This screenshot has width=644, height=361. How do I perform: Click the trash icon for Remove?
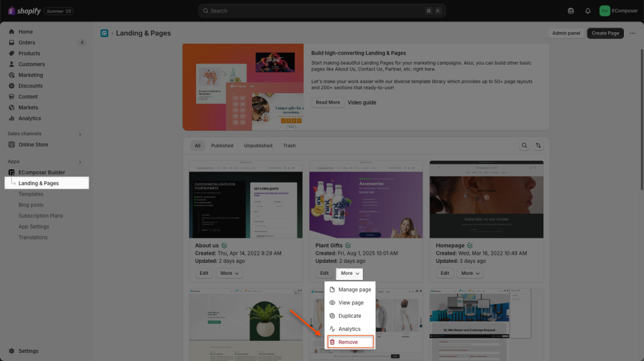[x=332, y=342]
